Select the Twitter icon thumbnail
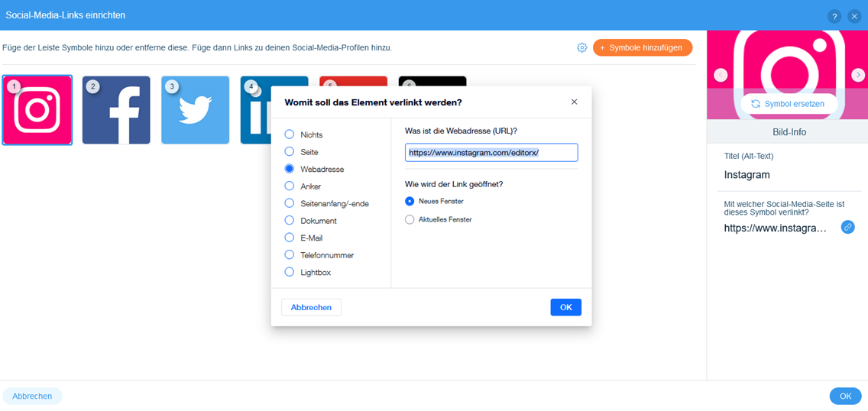 point(196,110)
